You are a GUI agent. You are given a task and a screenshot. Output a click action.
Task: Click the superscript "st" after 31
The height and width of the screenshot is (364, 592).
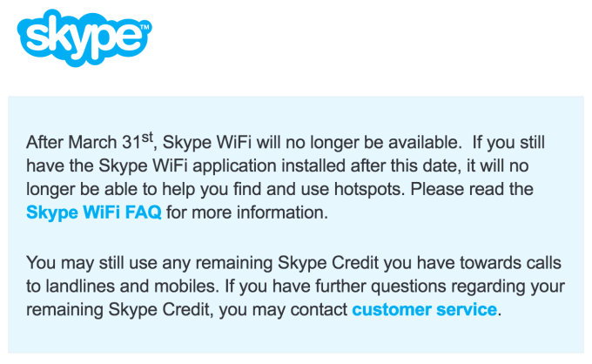tap(147, 135)
